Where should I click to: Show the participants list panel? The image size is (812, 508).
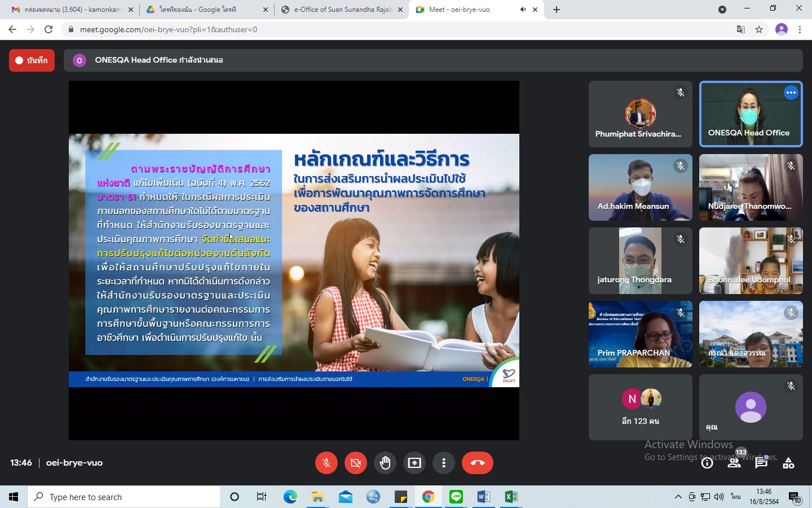(x=734, y=463)
